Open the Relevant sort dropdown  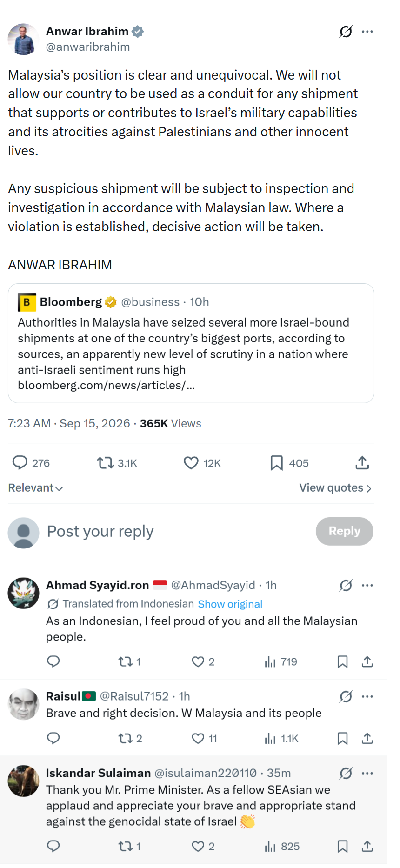point(35,488)
